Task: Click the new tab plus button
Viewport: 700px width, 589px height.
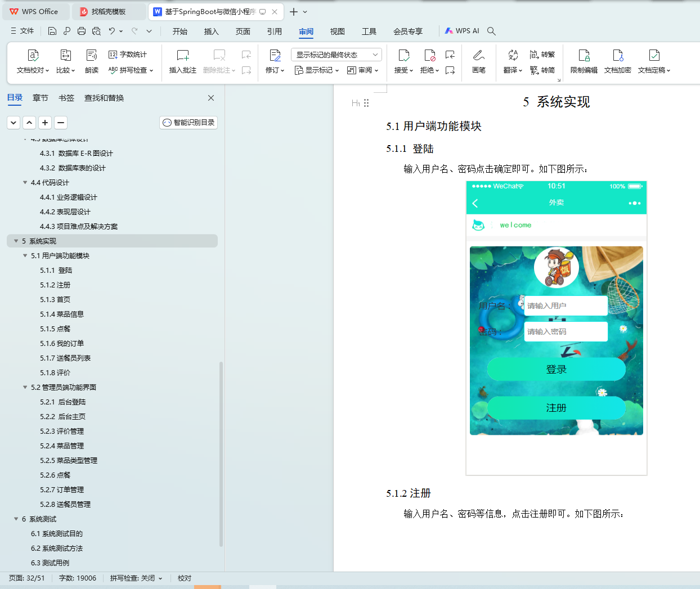Action: [293, 12]
